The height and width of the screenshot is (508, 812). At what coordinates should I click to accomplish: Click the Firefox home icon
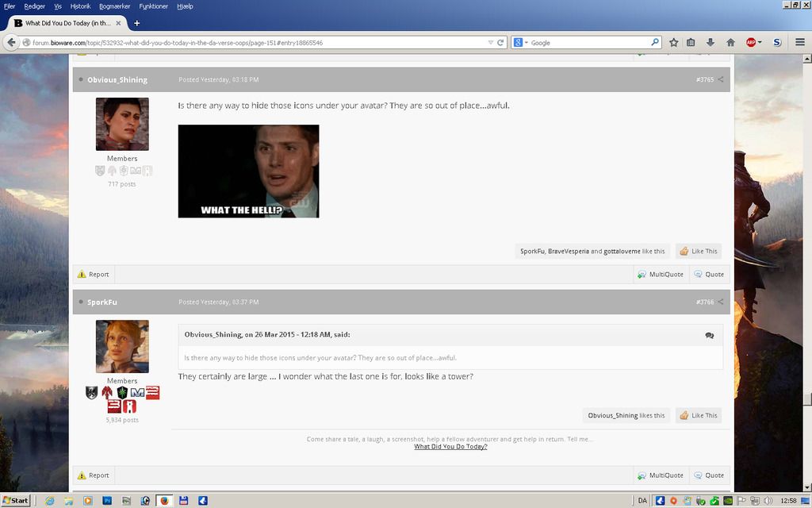pos(730,42)
